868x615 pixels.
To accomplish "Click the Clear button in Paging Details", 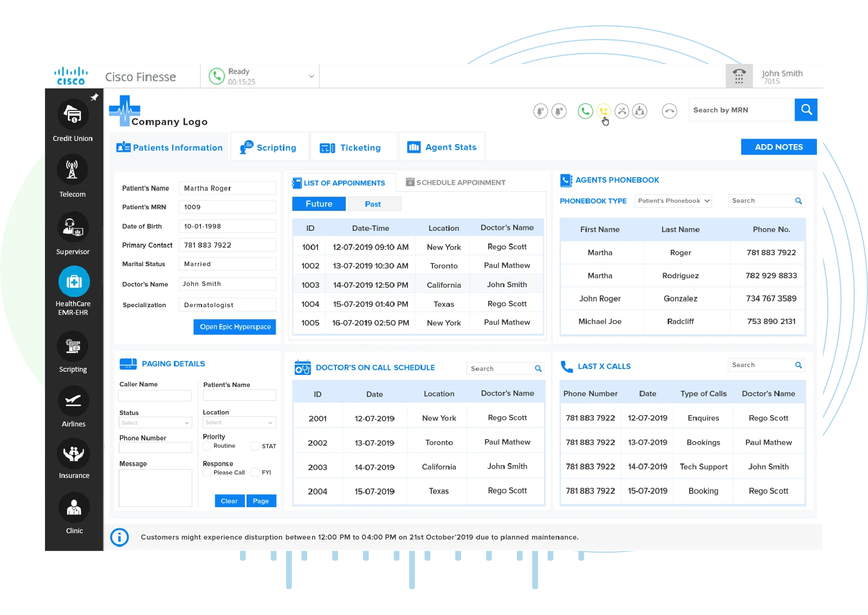I will (229, 501).
